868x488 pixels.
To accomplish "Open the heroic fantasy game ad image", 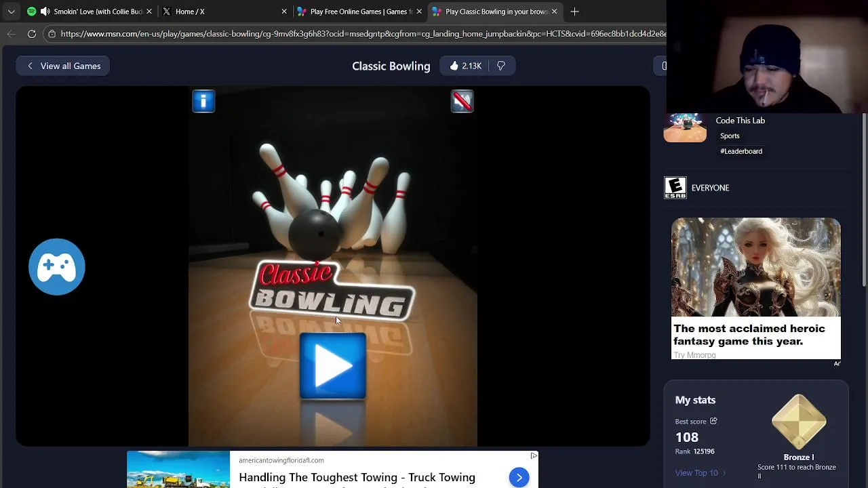I will coord(756,268).
